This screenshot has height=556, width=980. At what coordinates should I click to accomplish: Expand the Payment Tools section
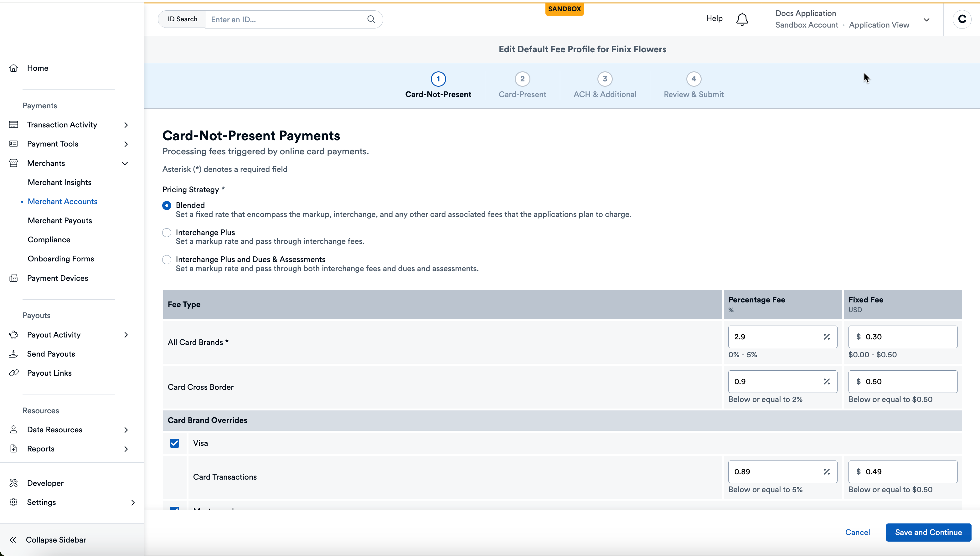[126, 144]
